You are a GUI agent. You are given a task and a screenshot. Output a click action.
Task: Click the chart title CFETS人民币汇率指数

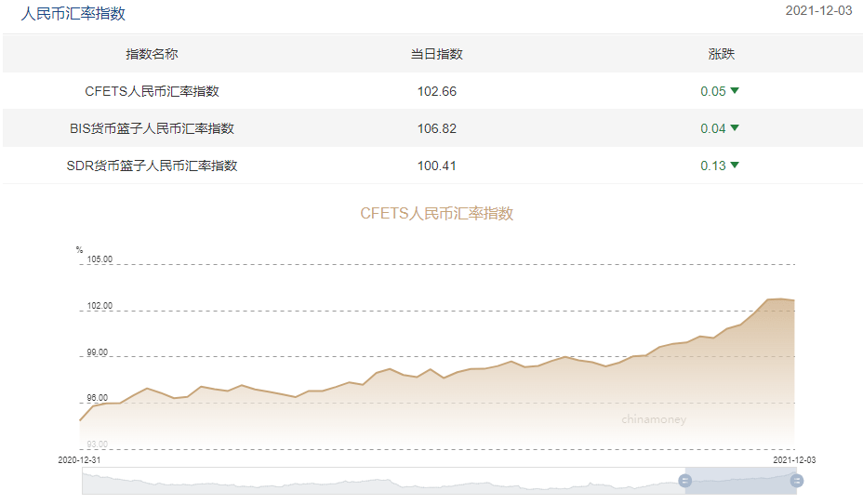pos(437,214)
